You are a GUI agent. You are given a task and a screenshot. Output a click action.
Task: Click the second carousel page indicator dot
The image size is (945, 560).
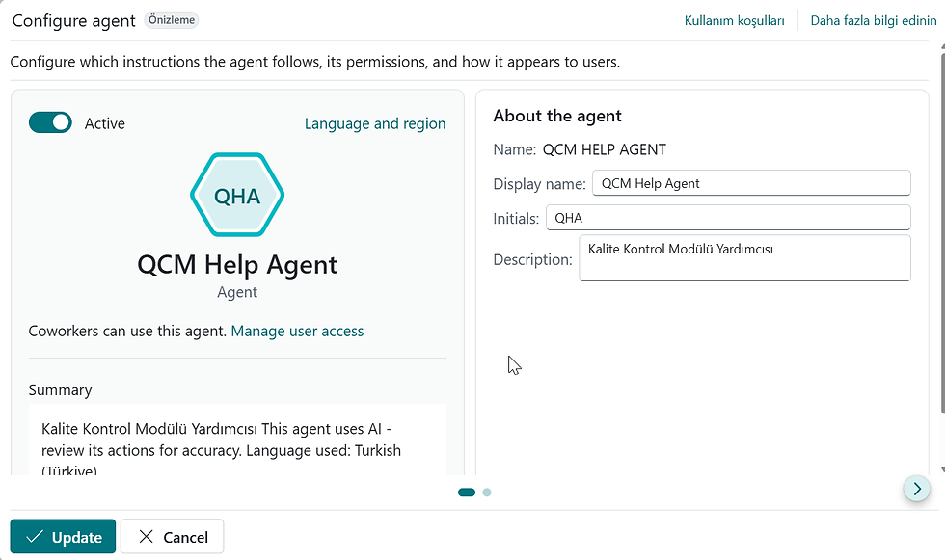pos(487,492)
